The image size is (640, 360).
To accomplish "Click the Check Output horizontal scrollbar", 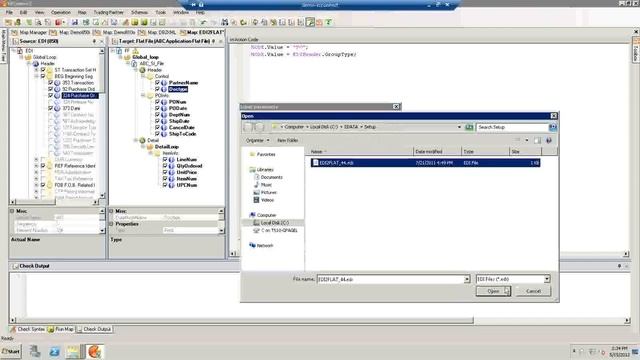I will [x=320, y=320].
